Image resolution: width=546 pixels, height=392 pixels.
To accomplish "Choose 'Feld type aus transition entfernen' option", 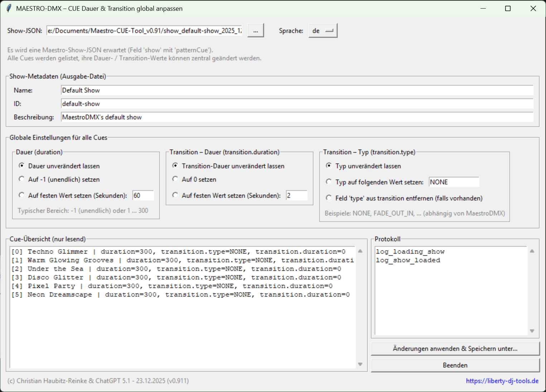I will point(329,198).
